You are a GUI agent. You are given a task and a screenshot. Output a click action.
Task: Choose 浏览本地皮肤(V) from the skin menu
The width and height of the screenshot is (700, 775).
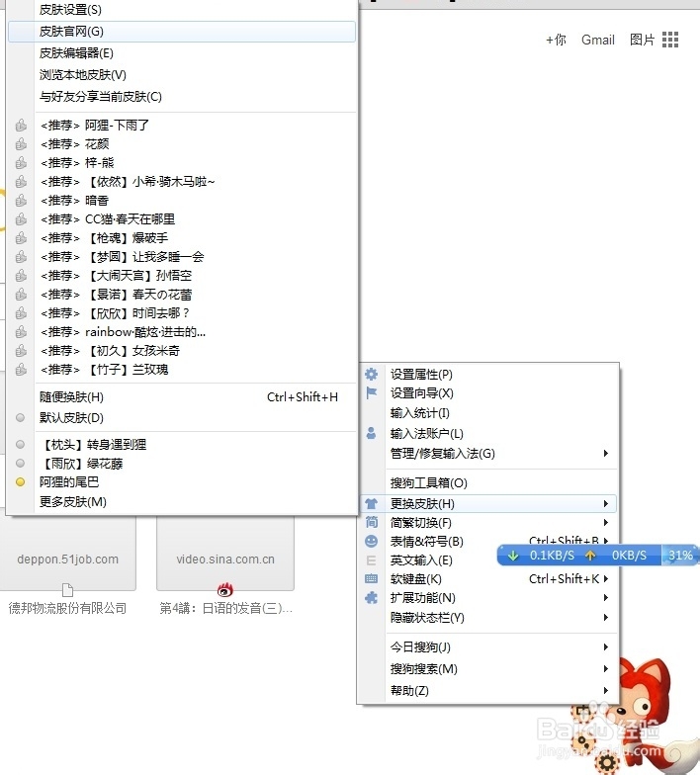182,75
